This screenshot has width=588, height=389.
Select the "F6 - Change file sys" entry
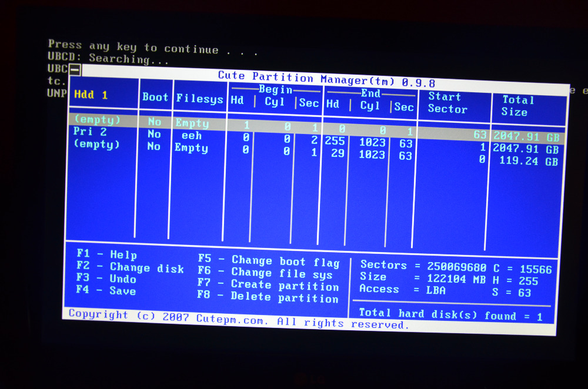265,272
